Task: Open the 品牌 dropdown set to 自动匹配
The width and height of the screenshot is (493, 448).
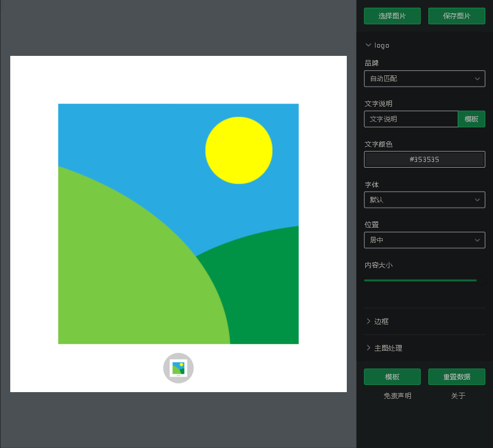Action: (424, 78)
